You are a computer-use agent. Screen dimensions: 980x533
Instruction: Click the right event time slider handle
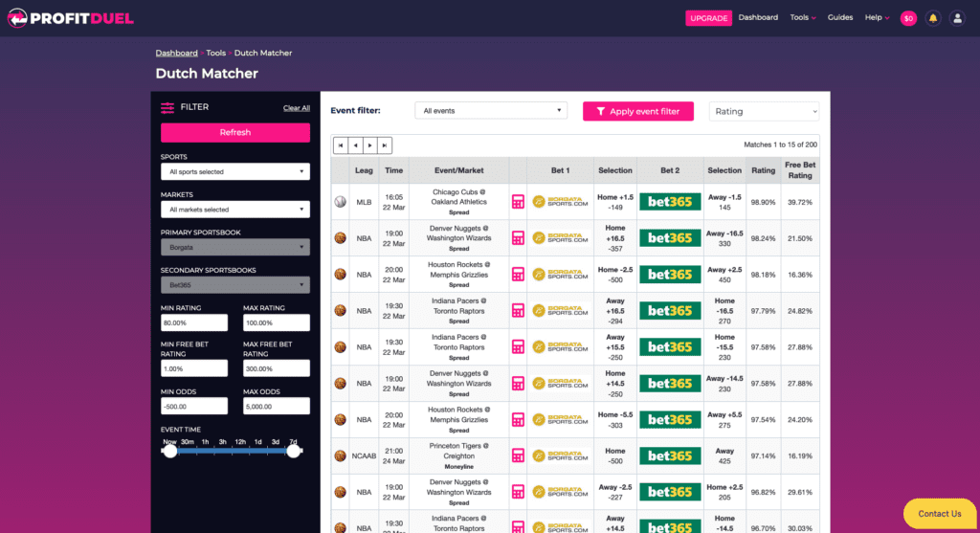pyautogui.click(x=293, y=451)
